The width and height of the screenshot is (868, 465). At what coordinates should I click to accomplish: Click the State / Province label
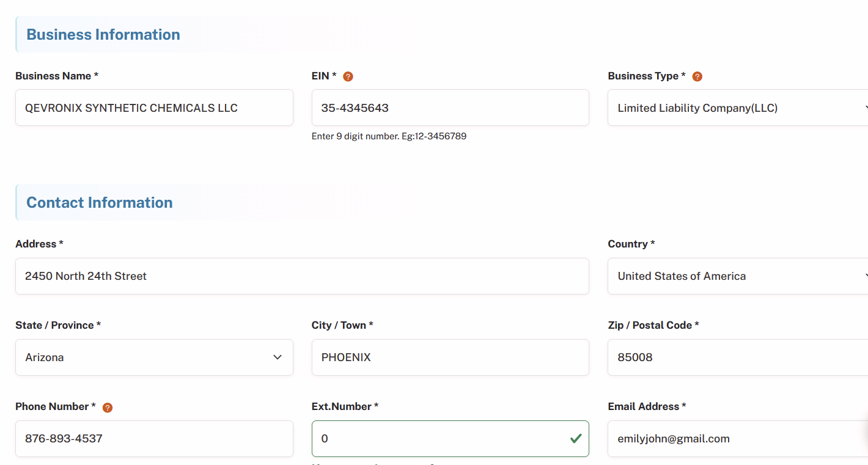(58, 325)
